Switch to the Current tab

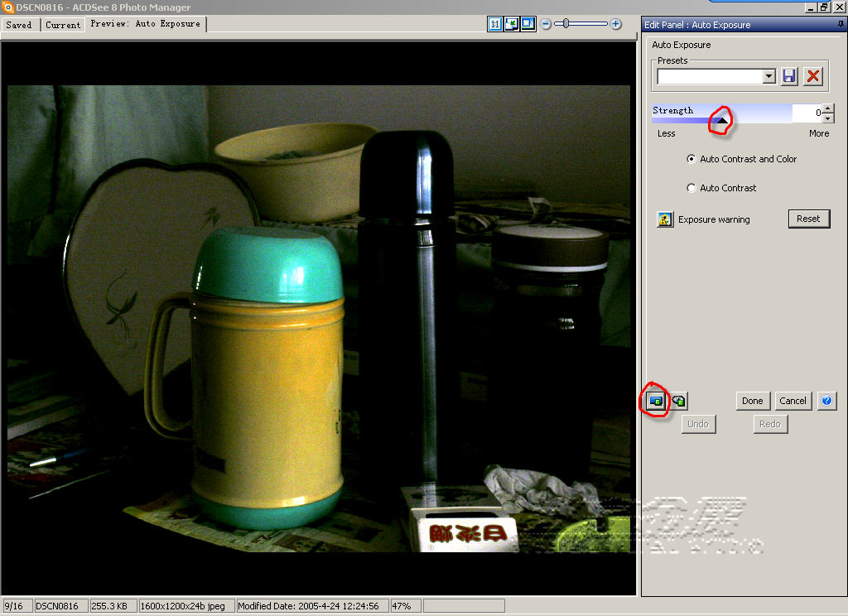coord(63,25)
